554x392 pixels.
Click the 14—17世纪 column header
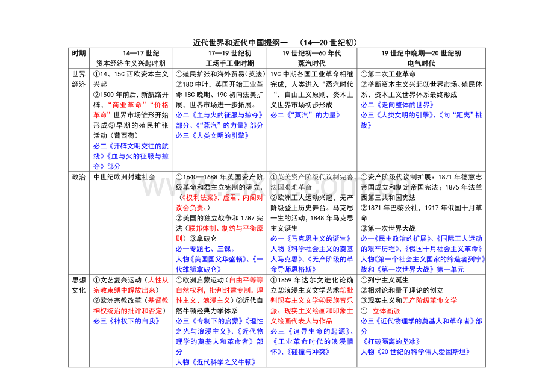[131, 53]
